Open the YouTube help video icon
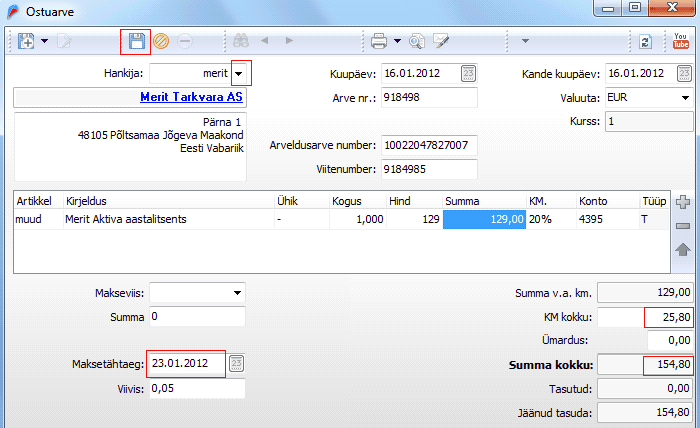Image resolution: width=700 pixels, height=428 pixels. 680,42
